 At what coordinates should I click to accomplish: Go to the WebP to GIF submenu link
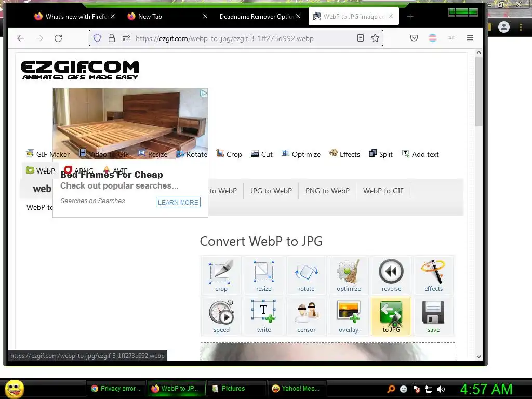click(383, 191)
